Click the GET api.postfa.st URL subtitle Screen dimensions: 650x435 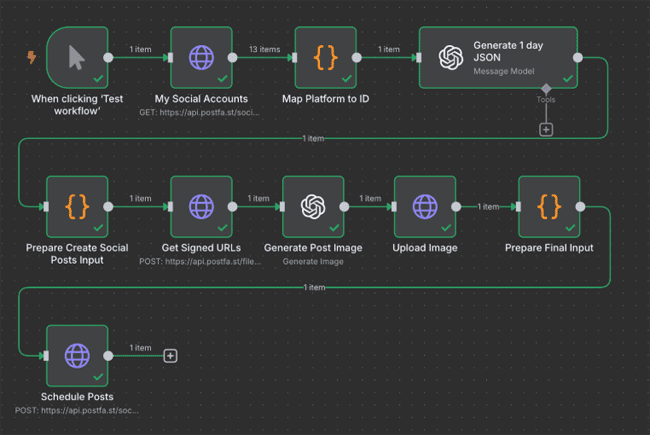199,112
